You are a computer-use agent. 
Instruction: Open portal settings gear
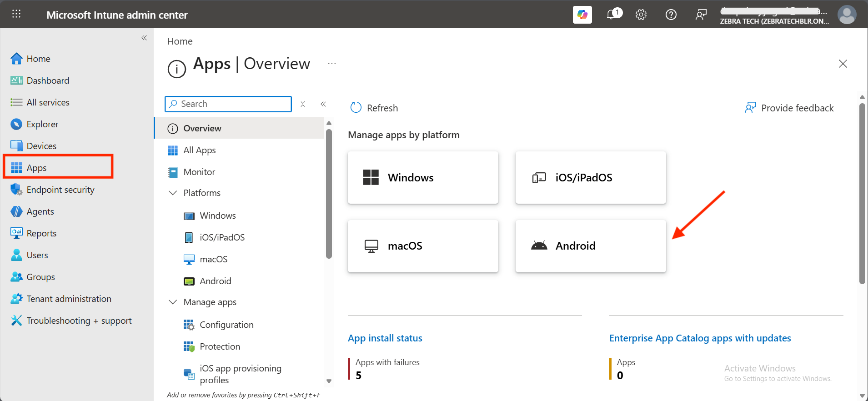pos(641,15)
